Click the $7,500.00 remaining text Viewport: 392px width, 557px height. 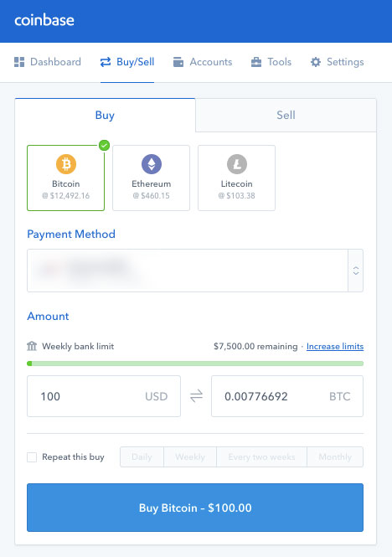point(255,347)
